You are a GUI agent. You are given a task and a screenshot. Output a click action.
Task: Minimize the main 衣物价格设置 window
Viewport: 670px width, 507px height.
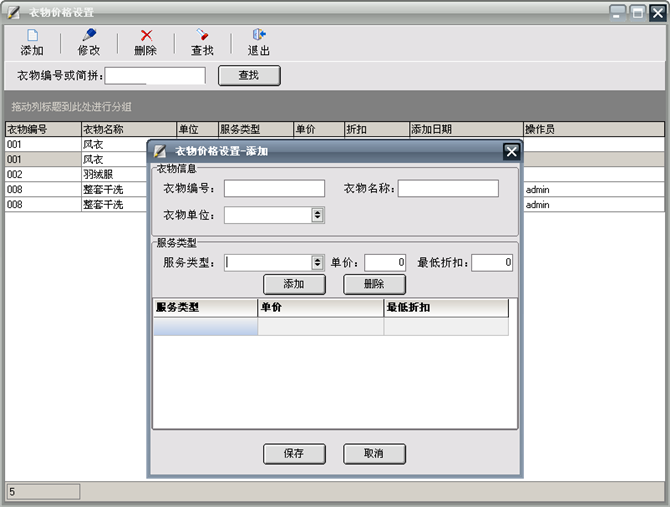coord(617,13)
